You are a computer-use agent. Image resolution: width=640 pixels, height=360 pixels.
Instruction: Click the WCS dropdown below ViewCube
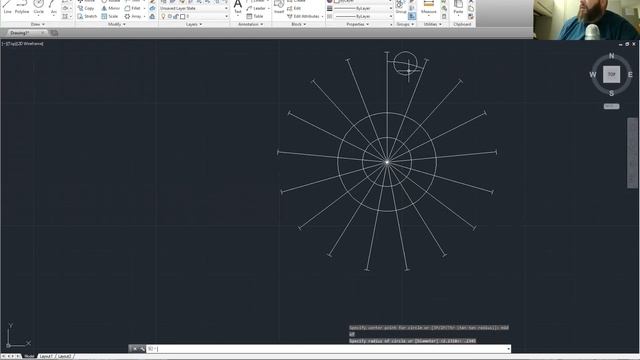pos(611,106)
